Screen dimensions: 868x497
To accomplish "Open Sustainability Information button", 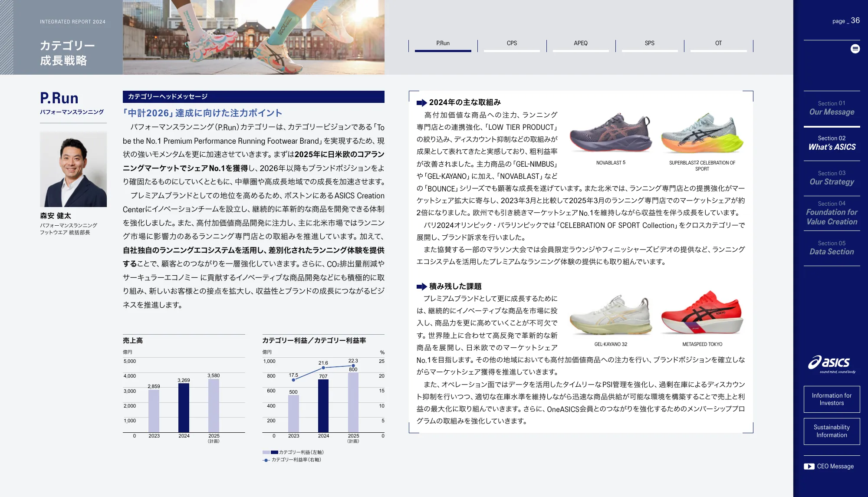I will tap(832, 431).
